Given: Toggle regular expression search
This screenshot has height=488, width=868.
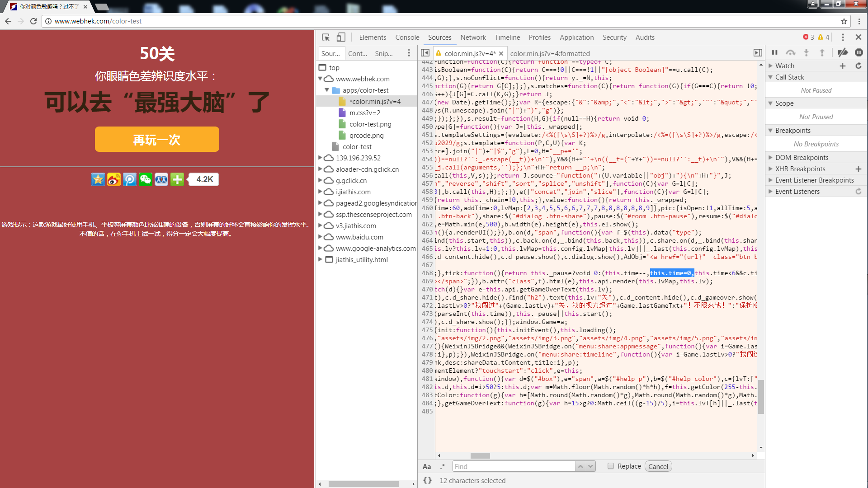Looking at the screenshot, I should click(x=443, y=466).
